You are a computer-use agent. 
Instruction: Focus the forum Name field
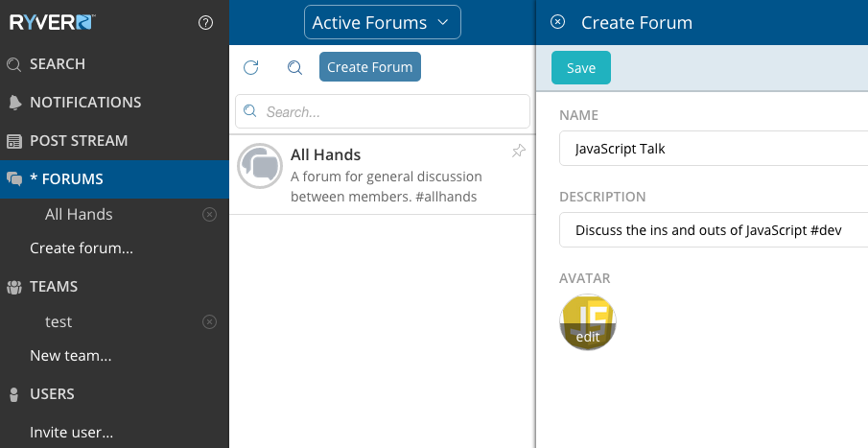714,149
